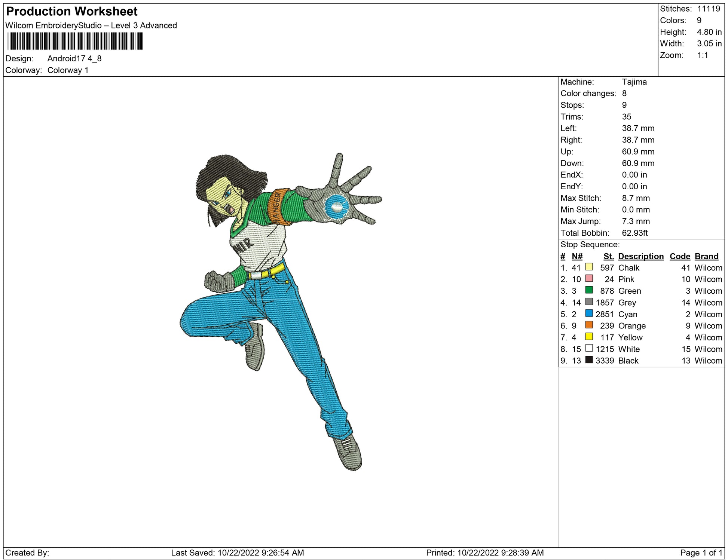Screen dimensions: 728x560
Task: Click the St. column header
Action: pyautogui.click(x=608, y=256)
